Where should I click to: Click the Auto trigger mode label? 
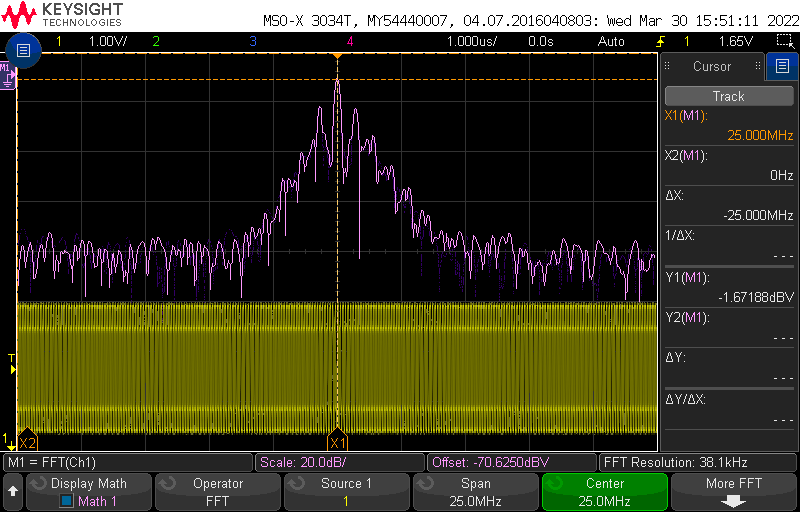pos(611,41)
